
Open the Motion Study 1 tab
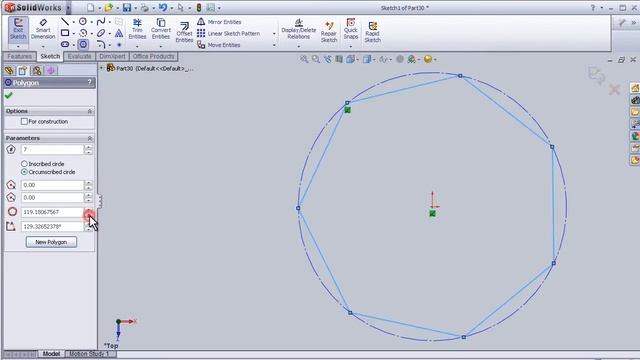pos(89,354)
